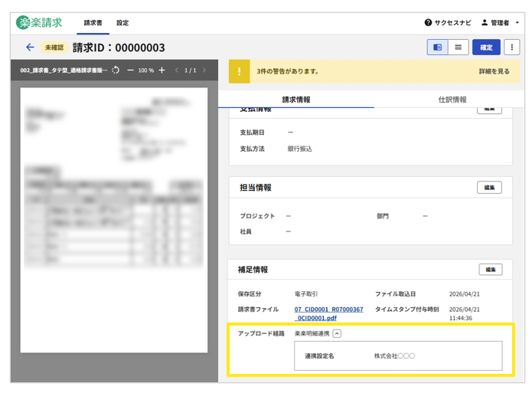Click the blurred invoice page preview
Viewport: 532px width, 393px height.
coord(114,220)
